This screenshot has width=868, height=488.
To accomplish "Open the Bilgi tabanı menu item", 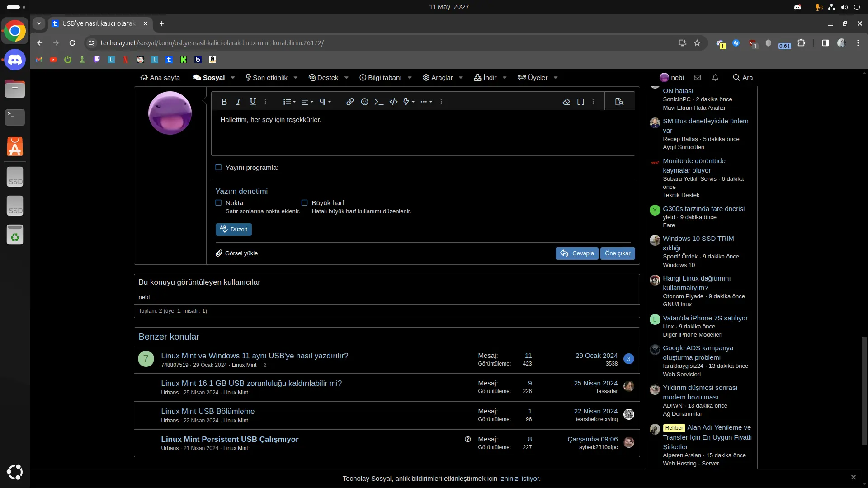I will click(x=380, y=78).
